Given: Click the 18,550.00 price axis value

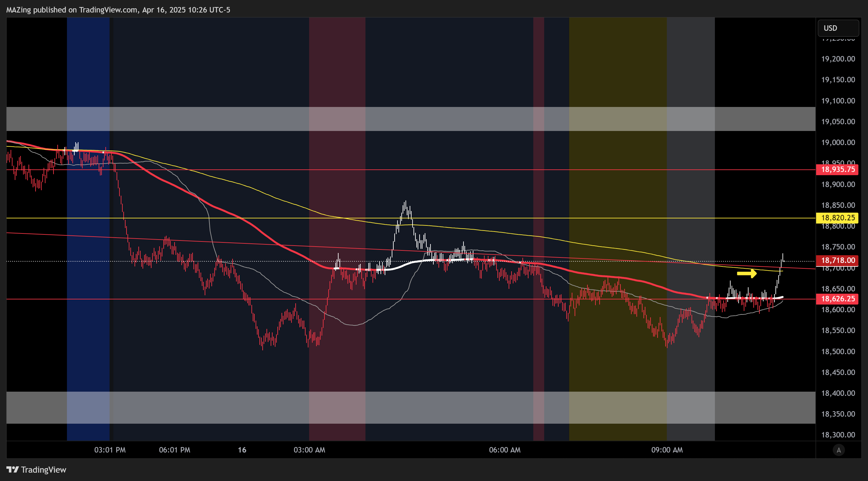Looking at the screenshot, I should 838,330.
